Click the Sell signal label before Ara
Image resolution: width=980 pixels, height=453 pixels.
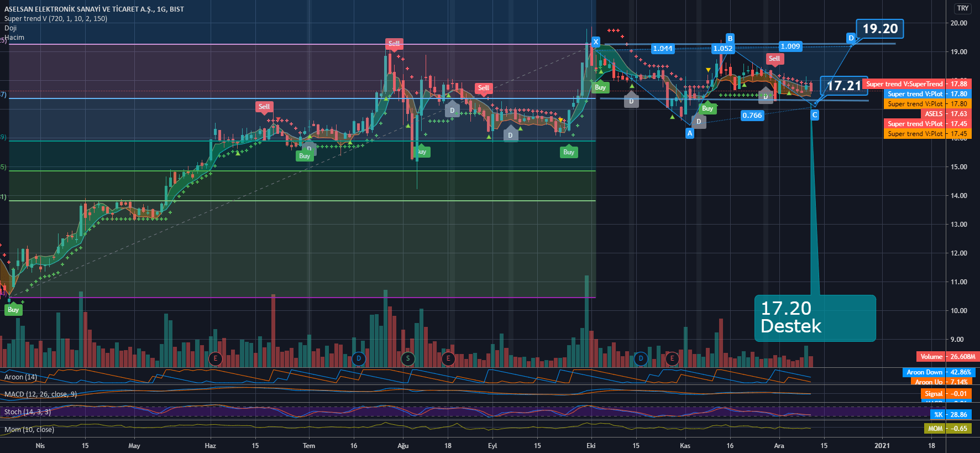(774, 59)
